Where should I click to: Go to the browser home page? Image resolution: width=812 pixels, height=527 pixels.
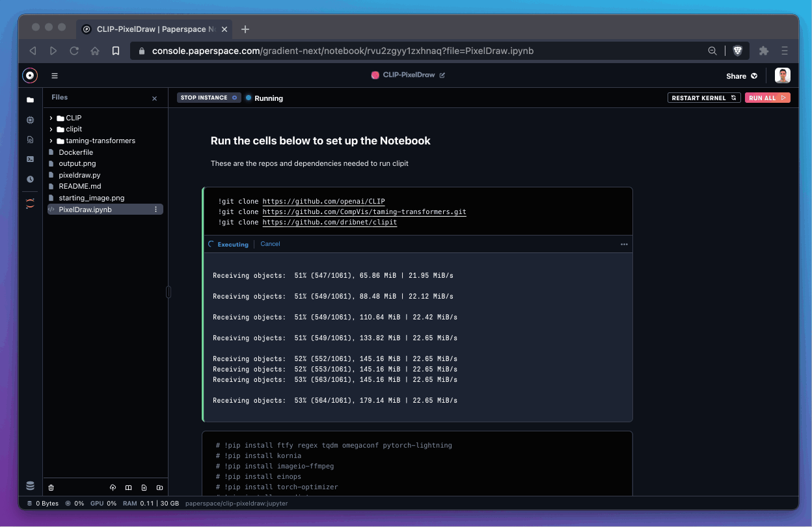pyautogui.click(x=95, y=51)
